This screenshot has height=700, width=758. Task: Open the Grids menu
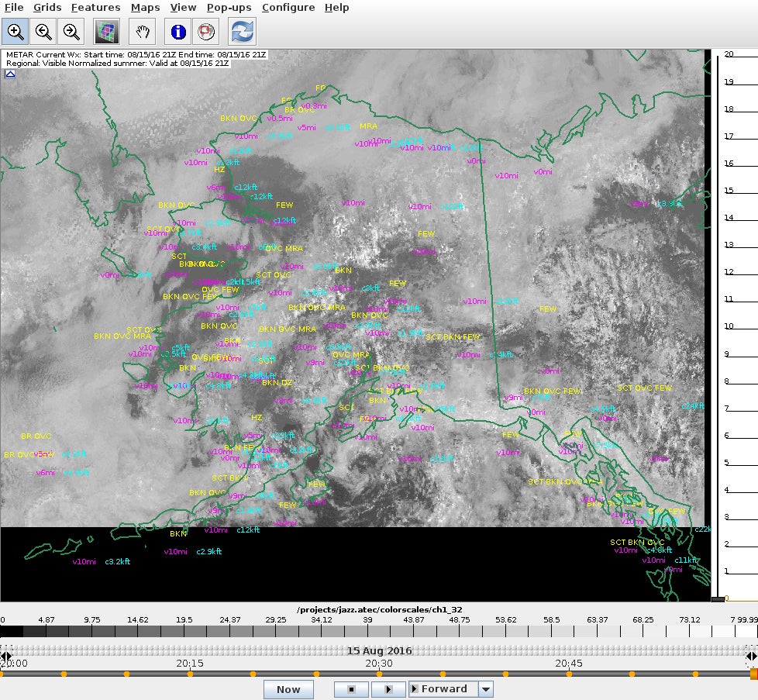48,8
